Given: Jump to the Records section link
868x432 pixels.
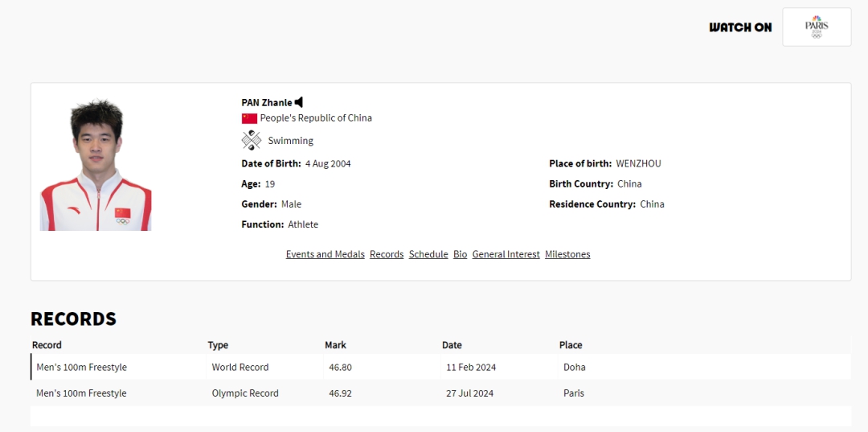Looking at the screenshot, I should (387, 254).
